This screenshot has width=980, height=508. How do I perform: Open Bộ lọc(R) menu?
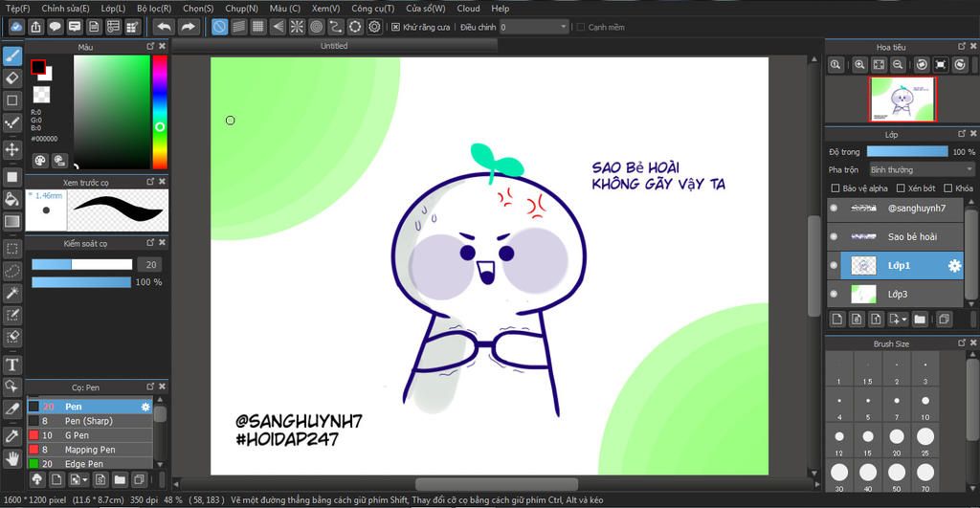[154, 8]
